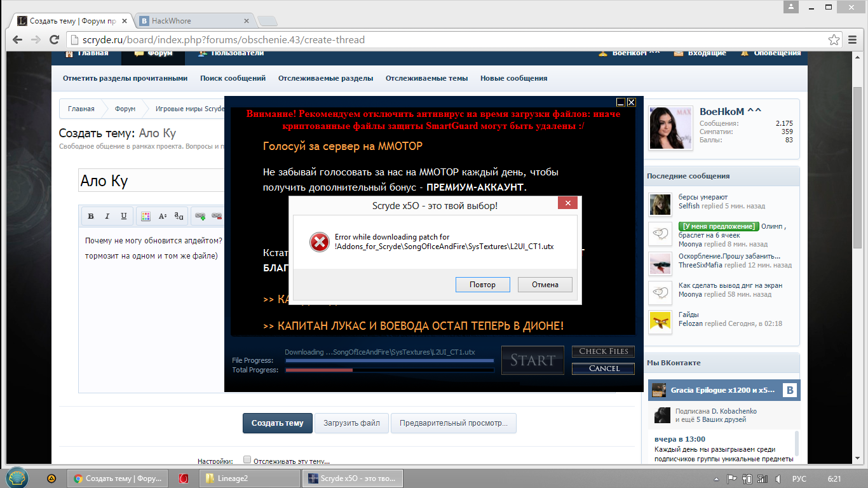Viewport: 868px width, 488px height.
Task: Click the Check Files launcher button
Action: pyautogui.click(x=603, y=351)
